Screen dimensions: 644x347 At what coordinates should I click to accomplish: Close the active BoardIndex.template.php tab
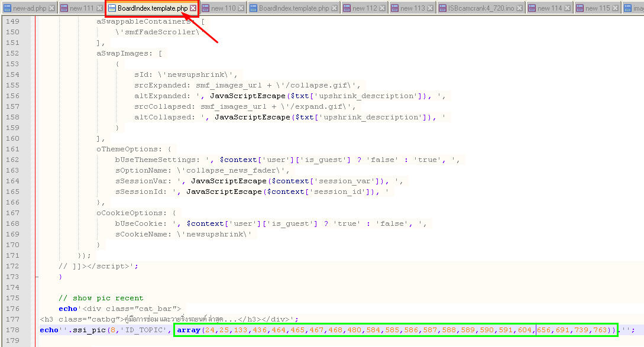tap(193, 8)
